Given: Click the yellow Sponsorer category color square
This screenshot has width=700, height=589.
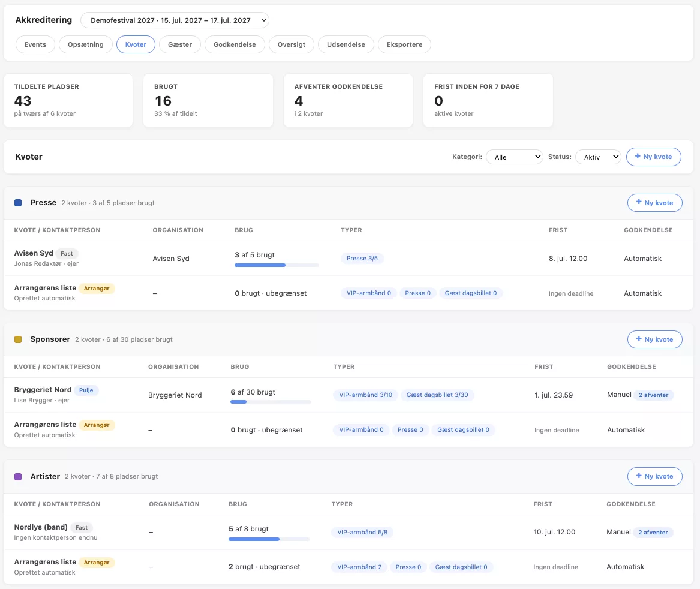Looking at the screenshot, I should pyautogui.click(x=19, y=339).
